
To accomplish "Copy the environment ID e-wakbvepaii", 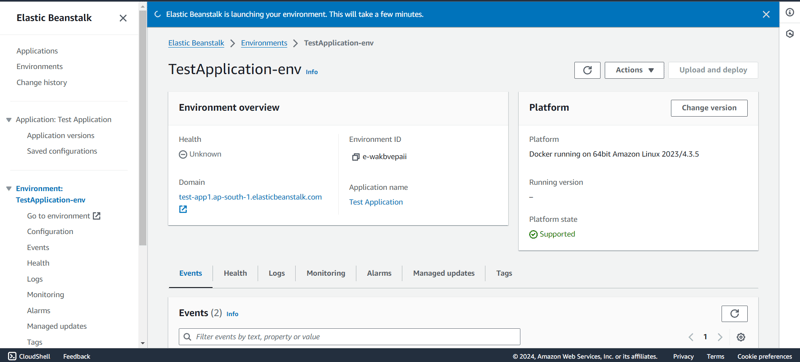I will 356,157.
